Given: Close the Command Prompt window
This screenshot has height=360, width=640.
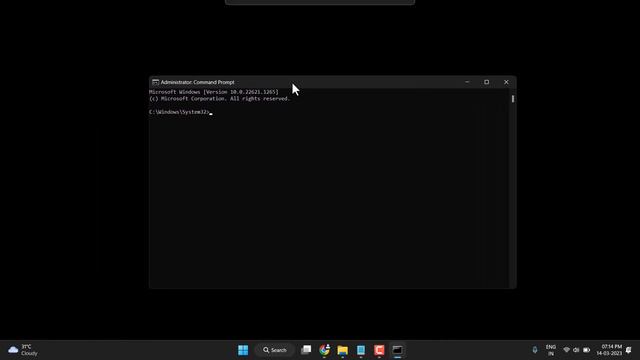Looking at the screenshot, I should pyautogui.click(x=506, y=82).
